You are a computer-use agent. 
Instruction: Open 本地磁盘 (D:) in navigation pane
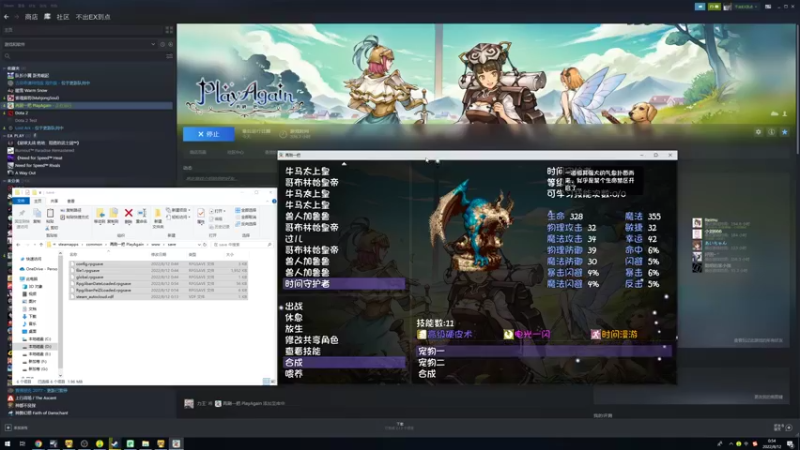click(x=36, y=346)
